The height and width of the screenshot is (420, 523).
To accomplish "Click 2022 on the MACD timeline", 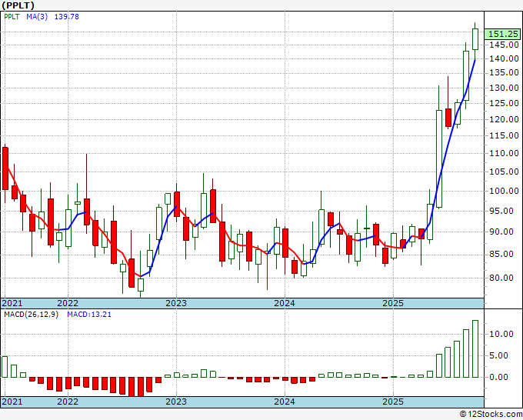I will [x=68, y=402].
